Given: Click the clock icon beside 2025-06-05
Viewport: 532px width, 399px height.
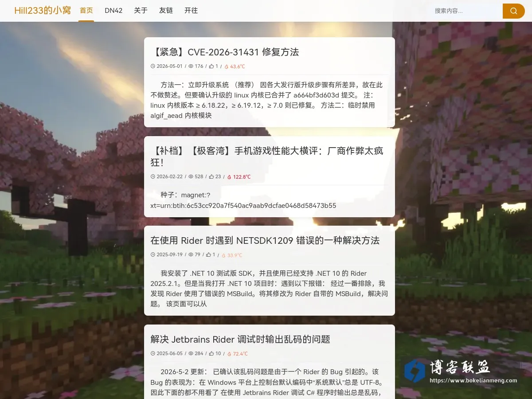Looking at the screenshot, I should pos(153,354).
